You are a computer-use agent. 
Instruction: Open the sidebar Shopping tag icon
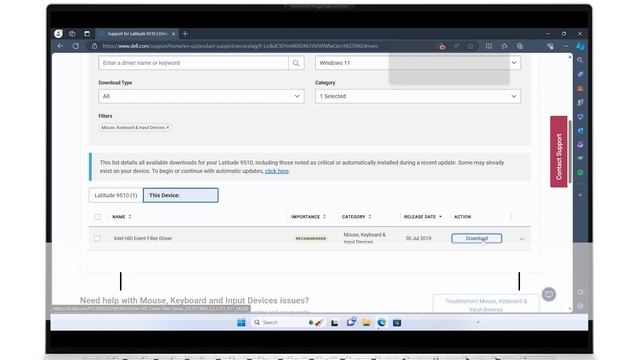pos(580,75)
